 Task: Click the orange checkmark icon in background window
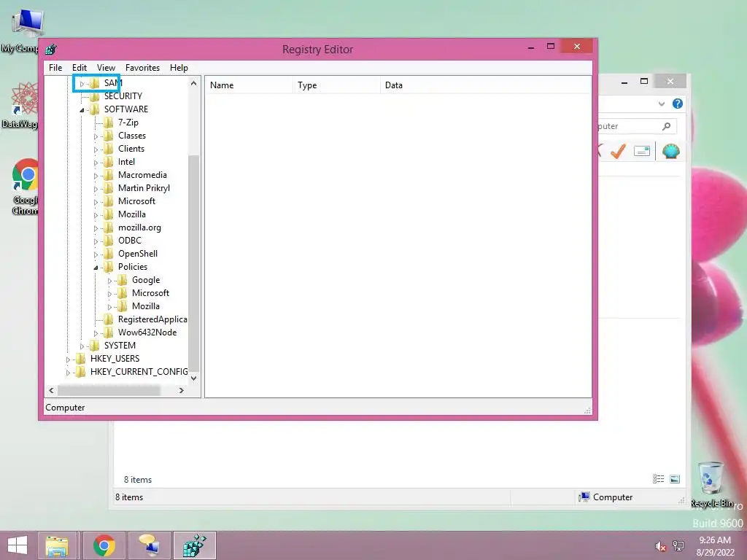coord(618,152)
